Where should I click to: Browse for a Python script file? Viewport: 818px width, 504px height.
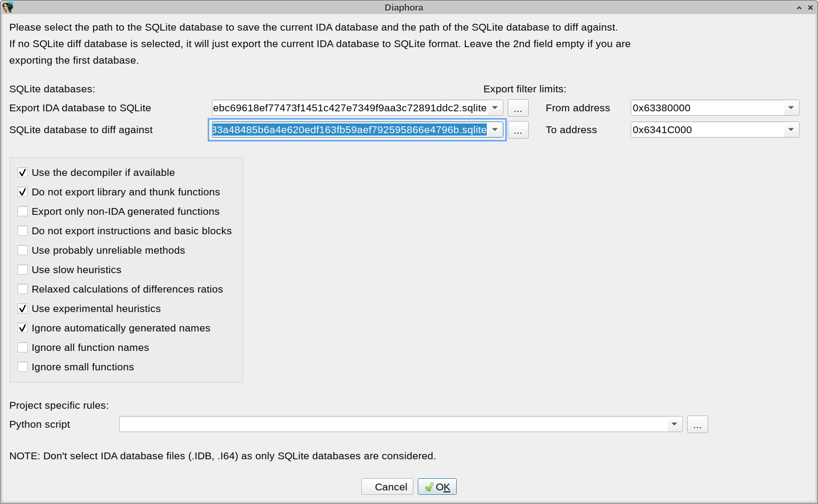tap(697, 424)
